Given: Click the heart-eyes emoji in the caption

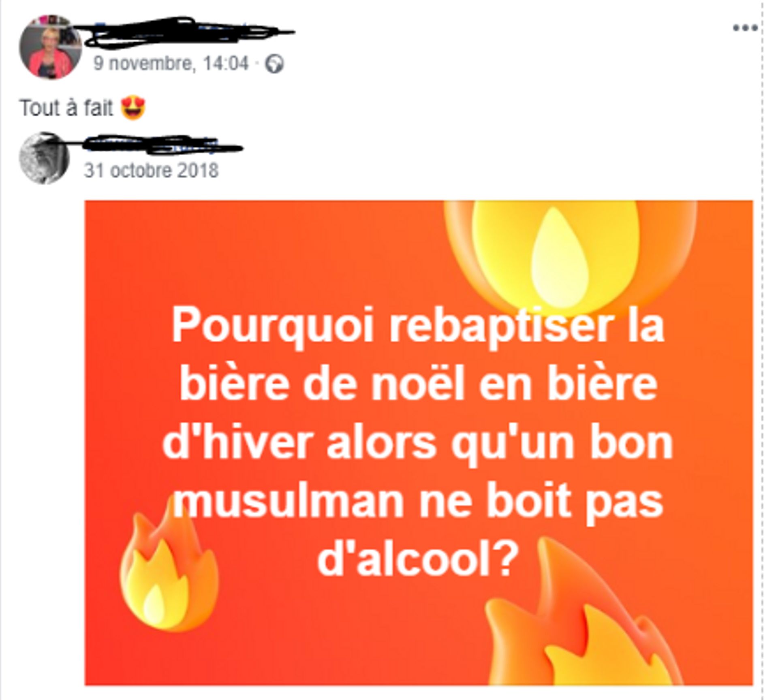Looking at the screenshot, I should 133,108.
